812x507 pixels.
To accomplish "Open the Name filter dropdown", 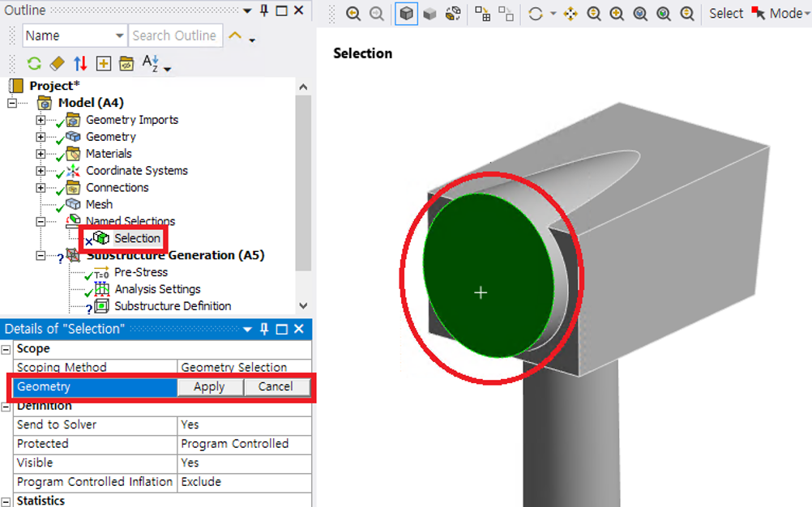I will click(120, 36).
